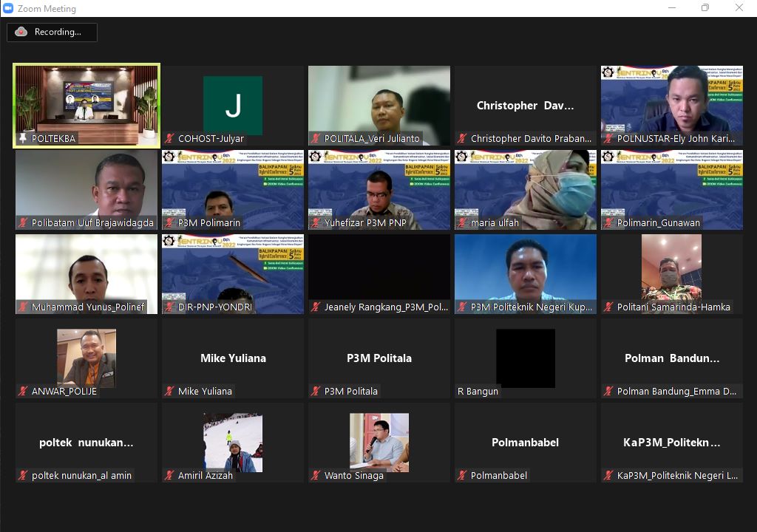Click the pin icon on POLTEKBA tile
The image size is (757, 532).
23,139
